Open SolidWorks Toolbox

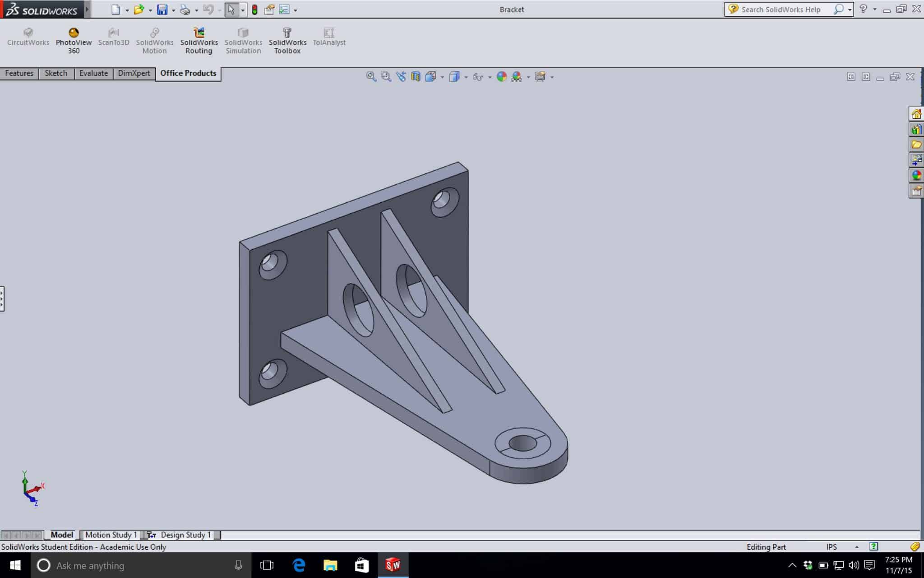tap(287, 40)
